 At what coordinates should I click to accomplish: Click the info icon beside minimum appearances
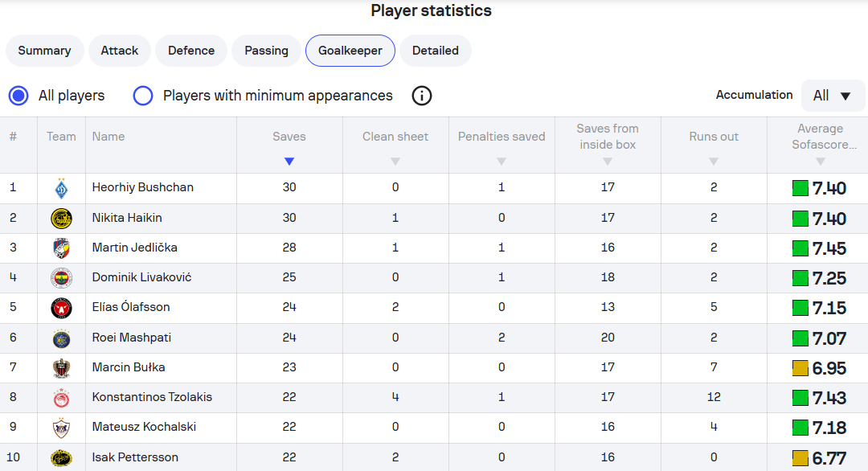tap(422, 96)
